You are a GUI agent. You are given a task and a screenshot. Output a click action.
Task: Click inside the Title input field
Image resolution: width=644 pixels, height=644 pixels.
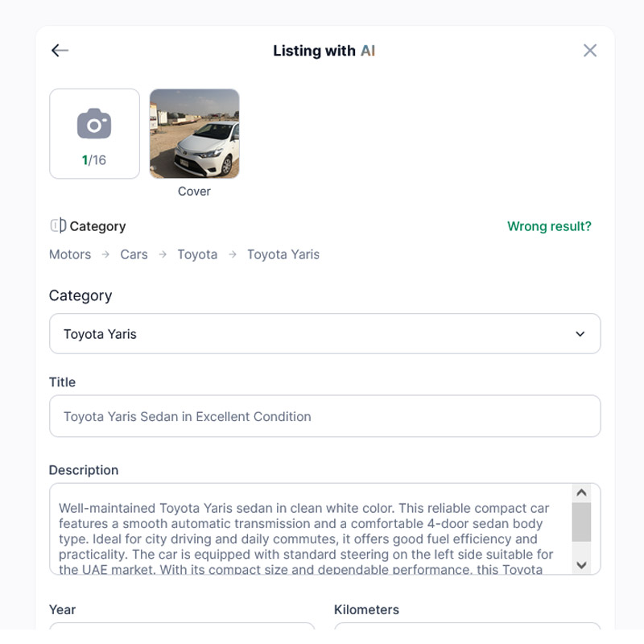325,416
